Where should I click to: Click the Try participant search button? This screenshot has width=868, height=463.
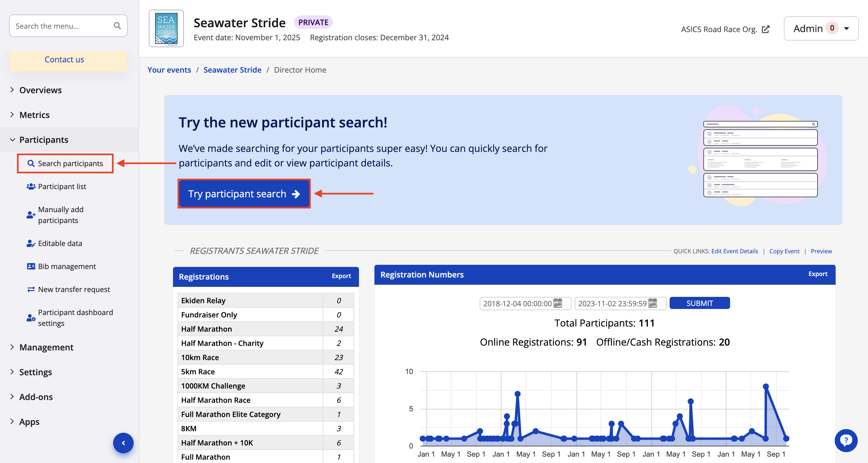pyautogui.click(x=244, y=194)
